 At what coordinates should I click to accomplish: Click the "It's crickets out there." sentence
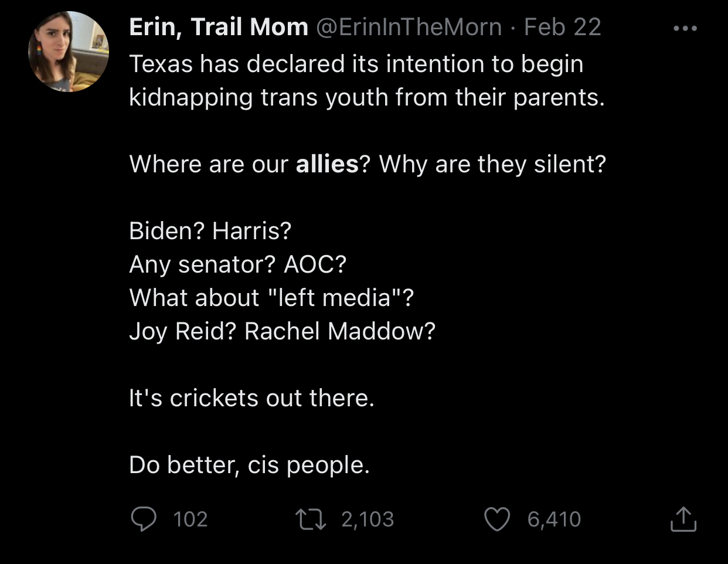point(251,398)
